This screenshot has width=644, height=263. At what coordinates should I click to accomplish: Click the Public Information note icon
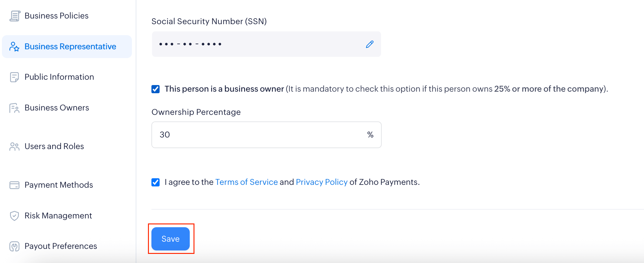14,77
